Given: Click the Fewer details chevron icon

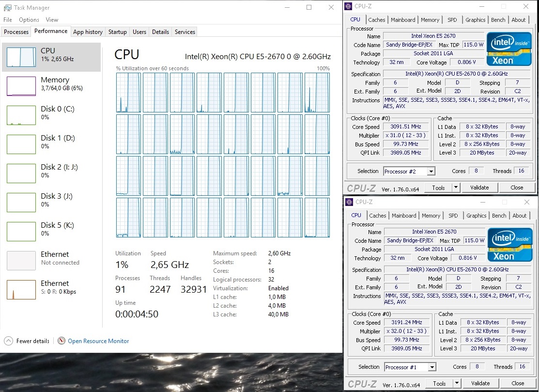Looking at the screenshot, I should 9,341.
